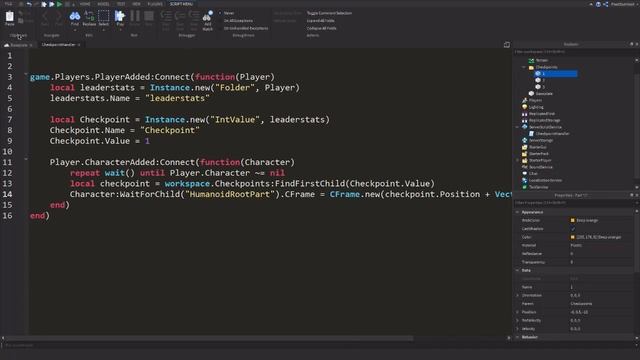Collapse the Data property section
The height and width of the screenshot is (360, 640).
click(518, 270)
